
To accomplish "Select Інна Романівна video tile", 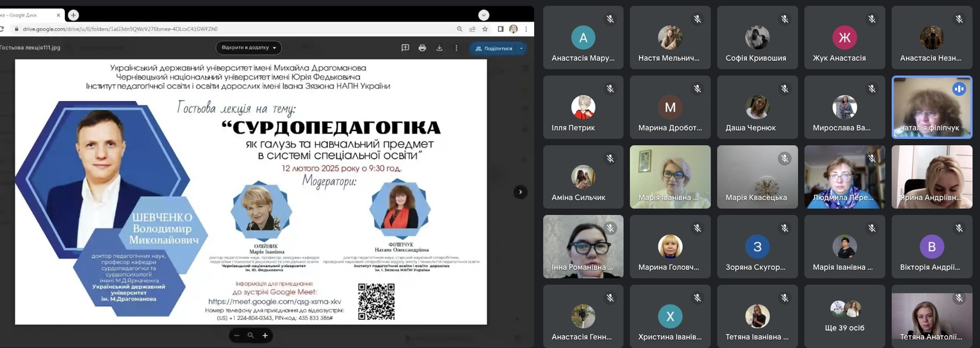I will [x=583, y=246].
